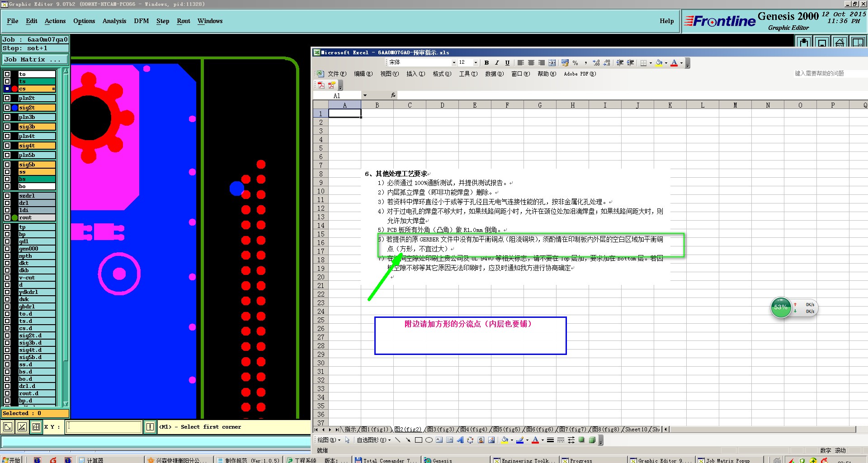Insert WordArt from drawing toolbar
Screen dimensions: 868x463
click(460, 440)
